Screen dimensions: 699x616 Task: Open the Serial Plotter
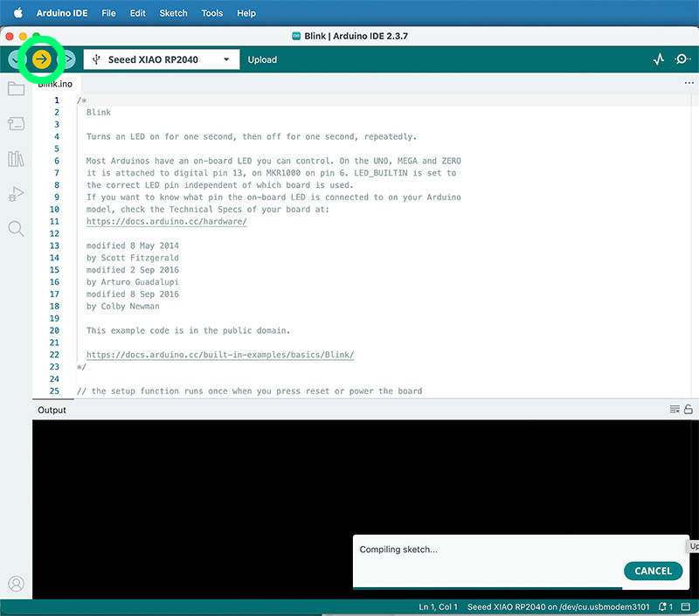click(659, 59)
